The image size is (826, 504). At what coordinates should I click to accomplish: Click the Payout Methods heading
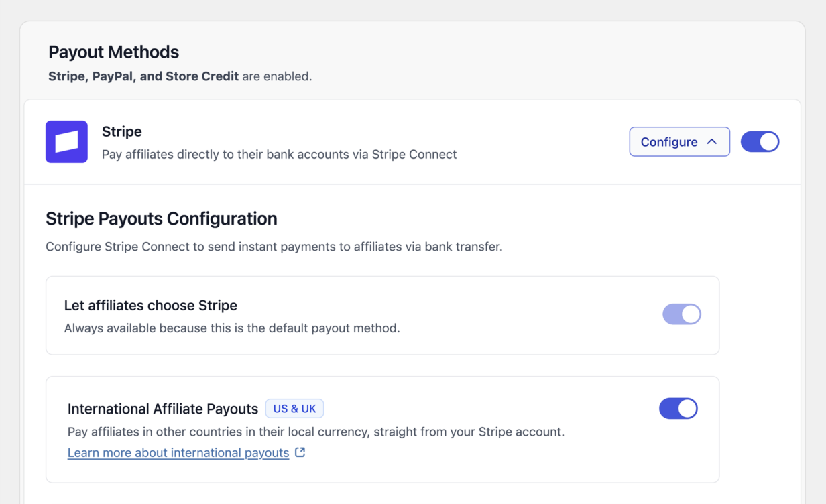tap(114, 52)
